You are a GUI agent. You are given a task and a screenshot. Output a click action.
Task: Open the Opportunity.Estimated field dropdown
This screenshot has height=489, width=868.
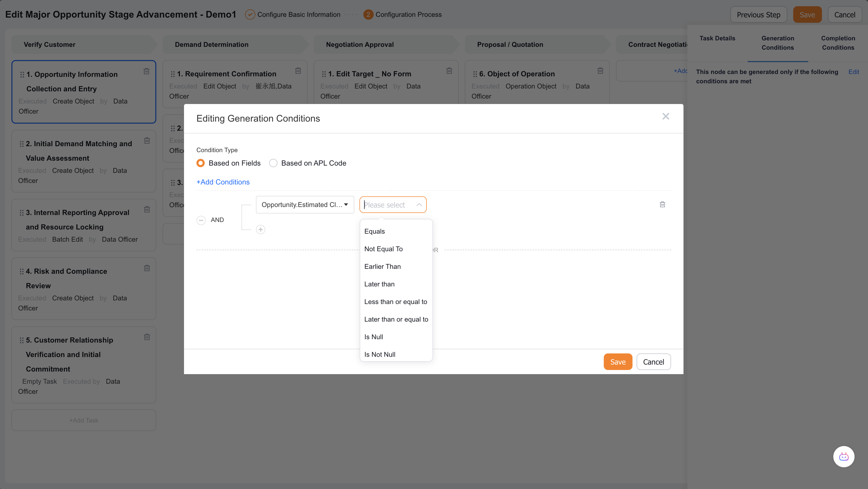[x=305, y=205]
